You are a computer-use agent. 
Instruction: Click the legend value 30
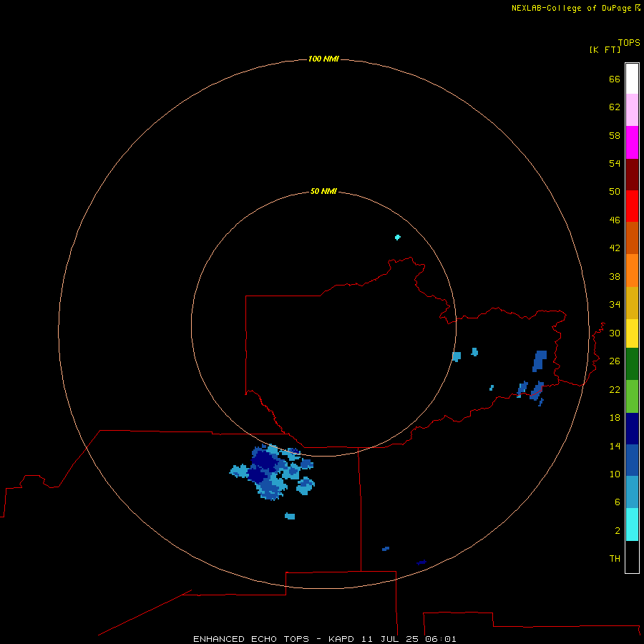615,333
